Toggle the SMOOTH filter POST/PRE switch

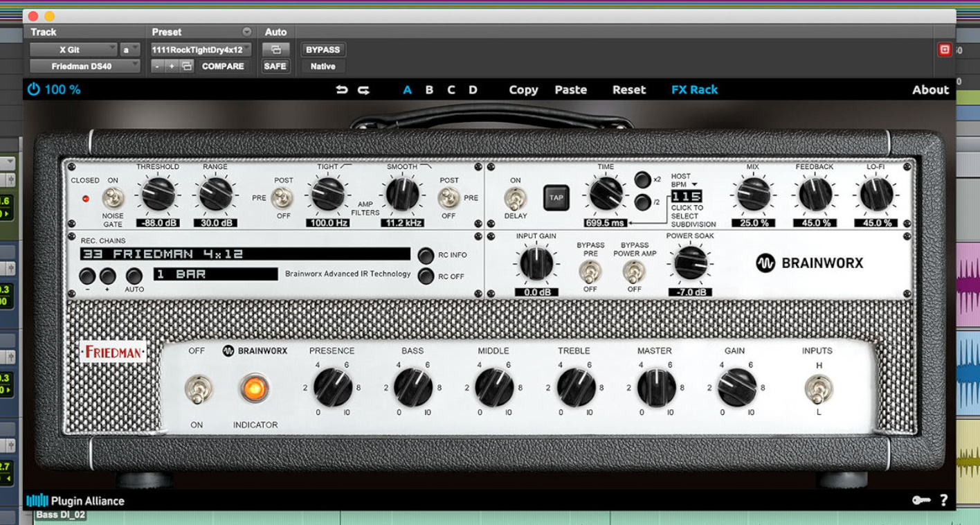[x=448, y=199]
